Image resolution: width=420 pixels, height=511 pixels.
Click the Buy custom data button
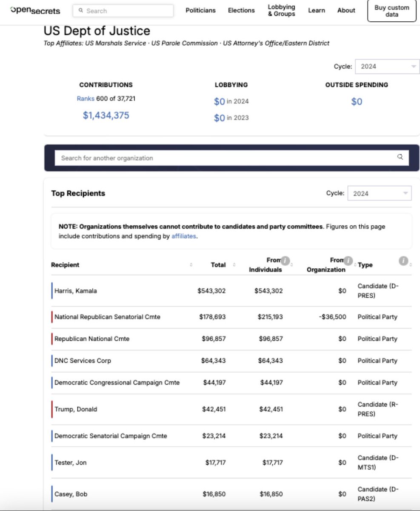(x=391, y=11)
